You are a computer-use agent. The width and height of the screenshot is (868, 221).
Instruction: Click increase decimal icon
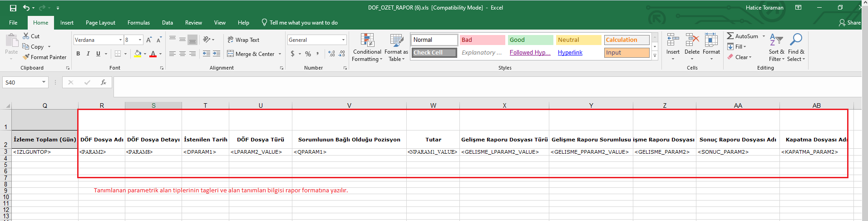(x=332, y=54)
